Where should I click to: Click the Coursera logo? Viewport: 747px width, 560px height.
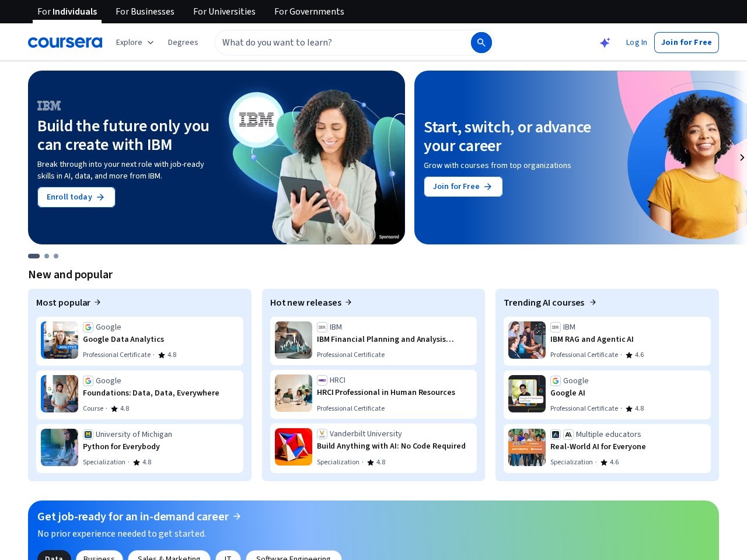[65, 43]
